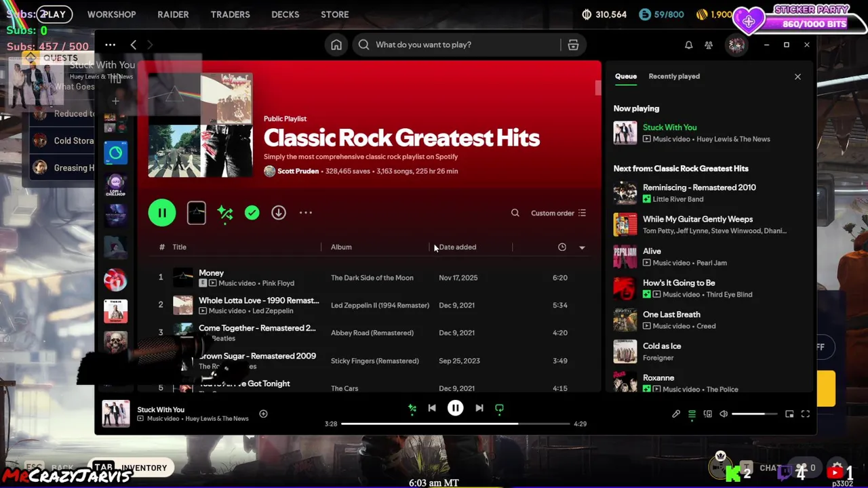This screenshot has height=488, width=868.
Task: Pause the playlist with big green button
Action: pos(162,213)
